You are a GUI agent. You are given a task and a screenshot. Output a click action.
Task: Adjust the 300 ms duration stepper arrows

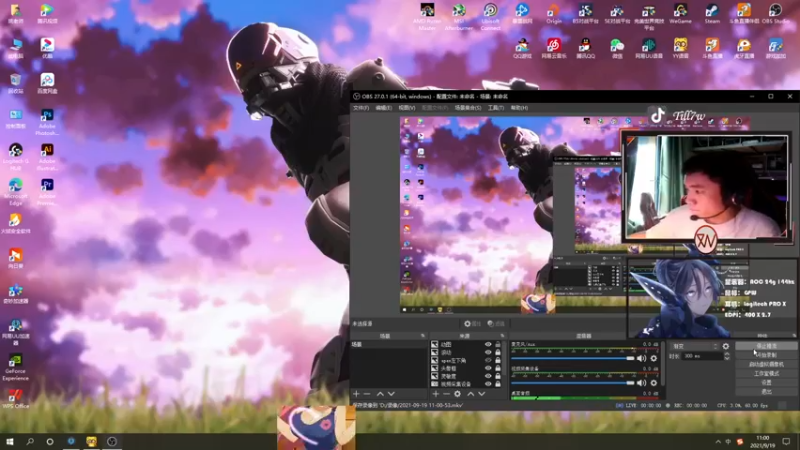727,356
